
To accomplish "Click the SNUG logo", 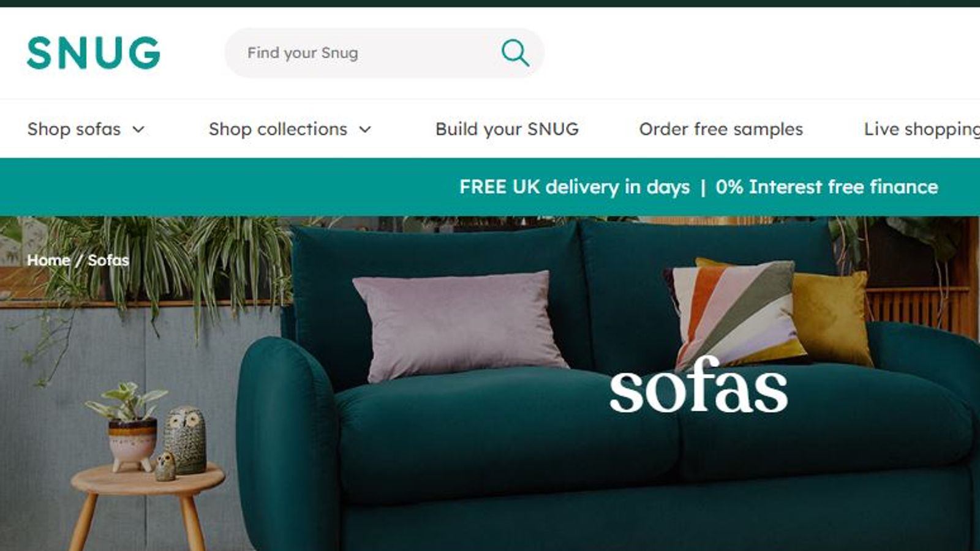I will (94, 52).
